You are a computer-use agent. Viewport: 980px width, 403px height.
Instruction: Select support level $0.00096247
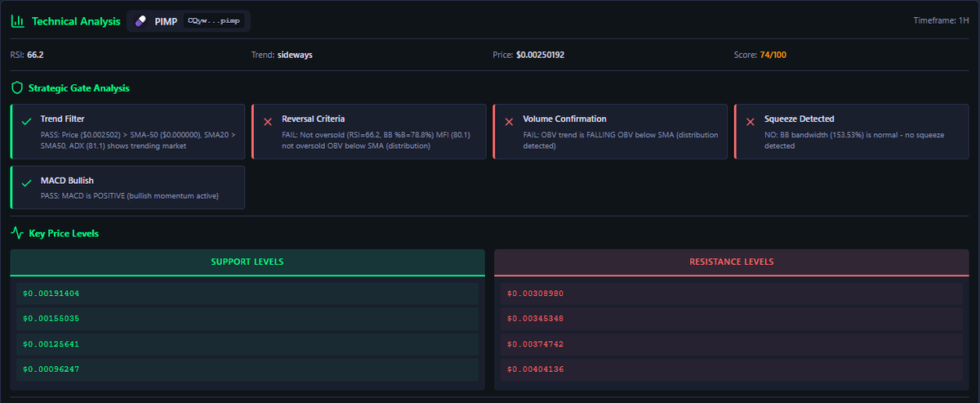coord(247,369)
